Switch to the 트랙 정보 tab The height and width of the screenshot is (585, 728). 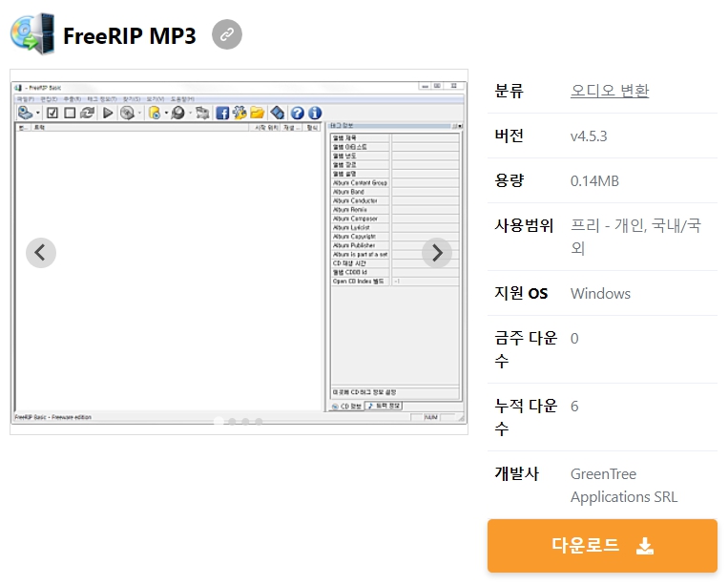384,406
